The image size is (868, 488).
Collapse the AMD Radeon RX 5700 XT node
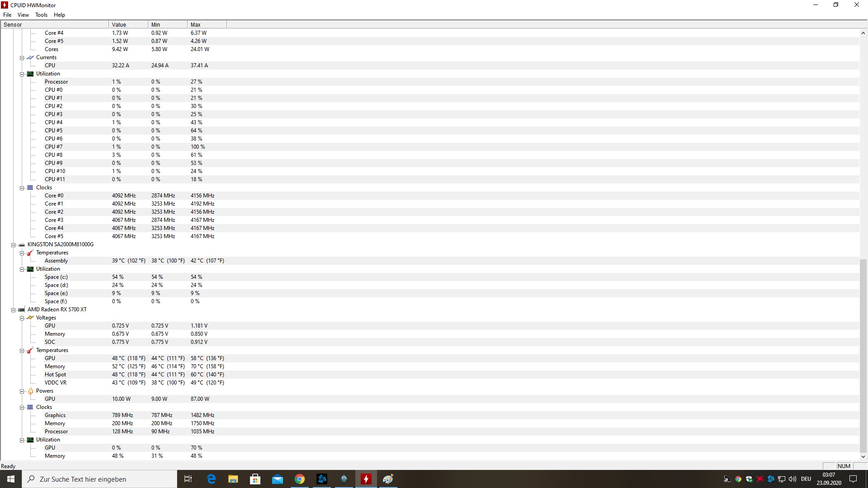point(13,310)
